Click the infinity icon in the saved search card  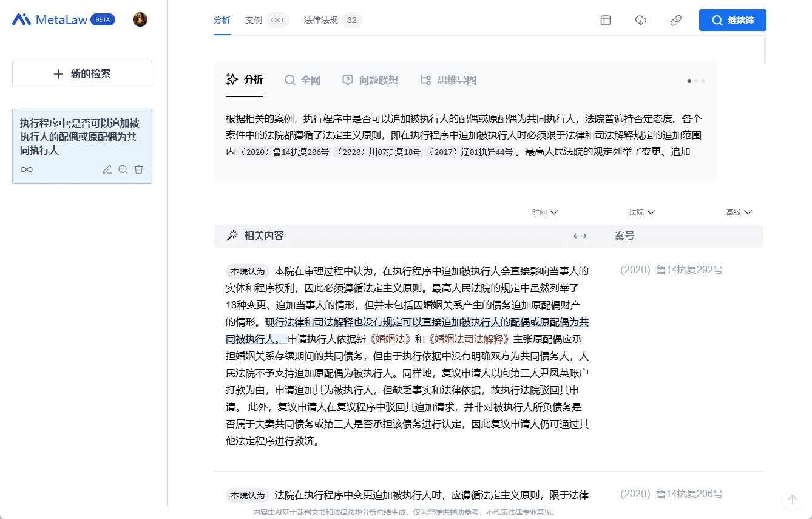(27, 169)
